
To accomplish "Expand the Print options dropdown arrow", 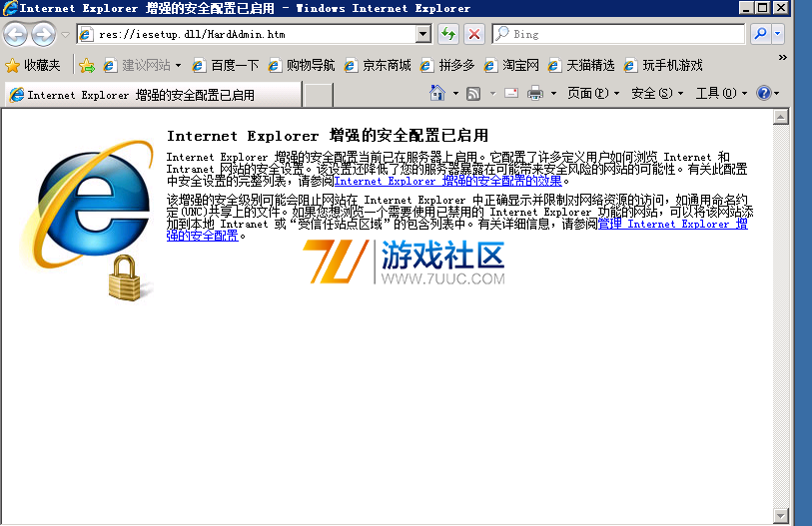I will [x=553, y=94].
